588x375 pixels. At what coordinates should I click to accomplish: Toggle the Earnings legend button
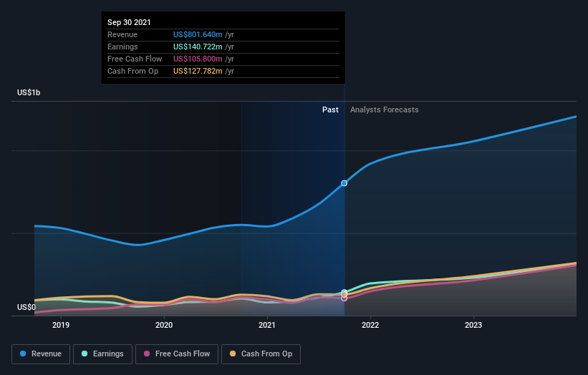pos(102,354)
